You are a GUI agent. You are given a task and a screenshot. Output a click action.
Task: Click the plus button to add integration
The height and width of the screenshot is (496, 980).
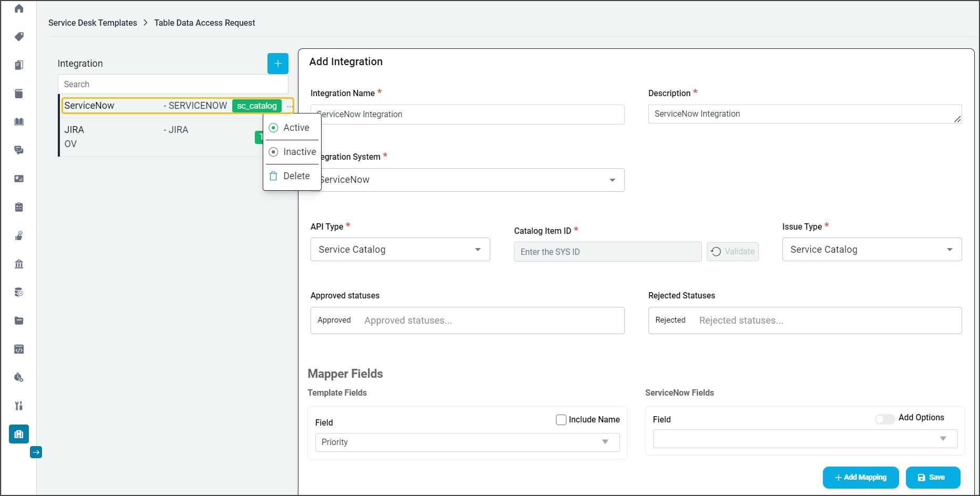pos(277,64)
